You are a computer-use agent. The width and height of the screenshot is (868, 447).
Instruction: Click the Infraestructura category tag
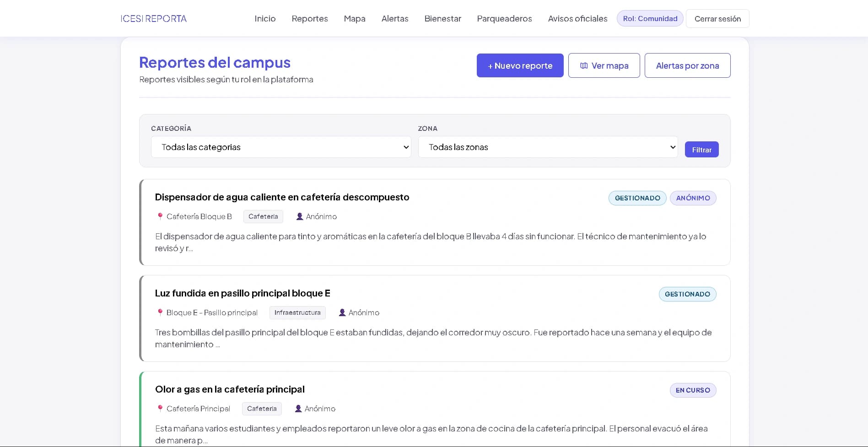point(297,312)
